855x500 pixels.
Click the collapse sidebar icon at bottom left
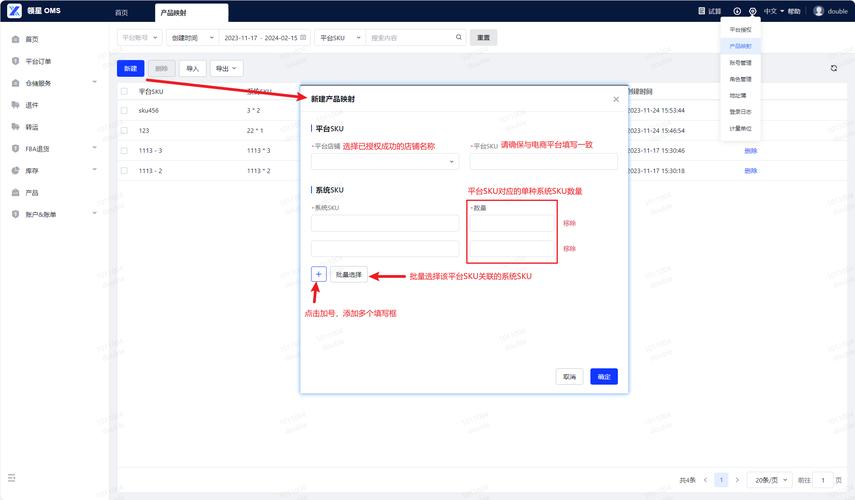click(x=12, y=479)
